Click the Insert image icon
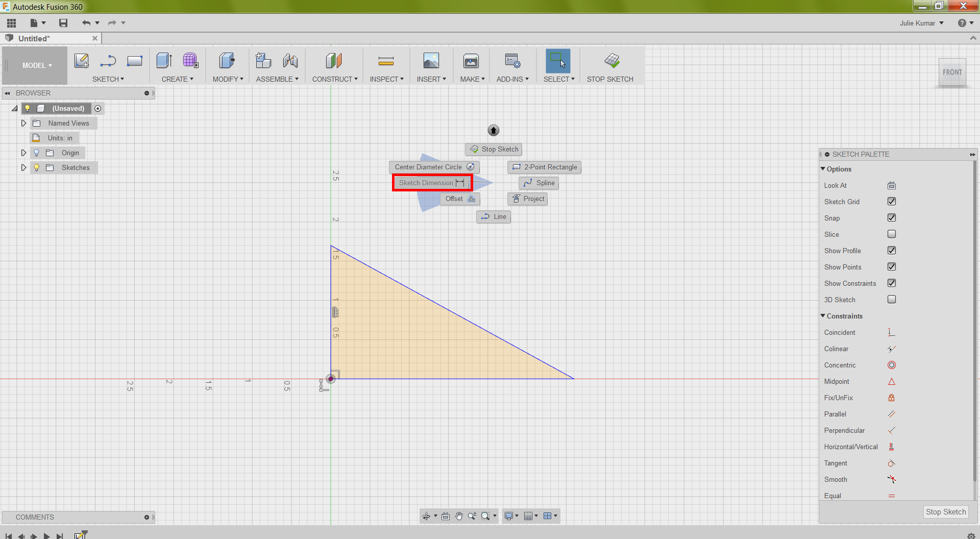The image size is (980, 539). pyautogui.click(x=431, y=61)
